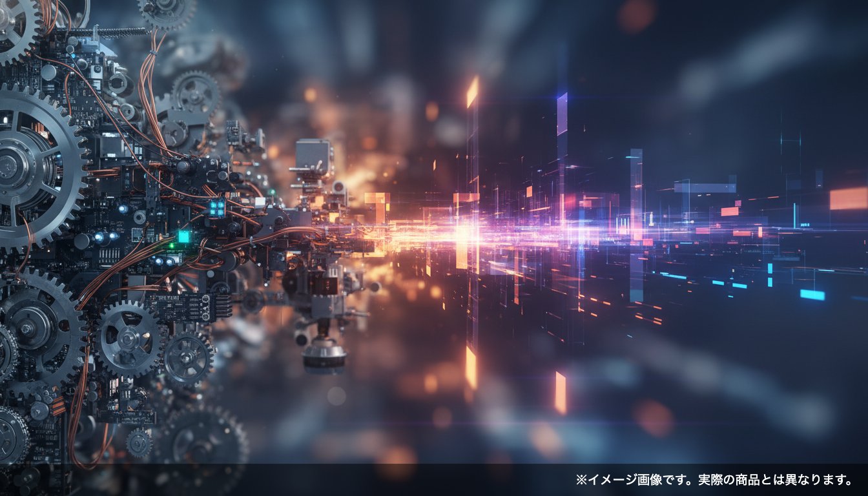
Task: Click the wide translucent blue horizontal panel
Action: [704, 187]
